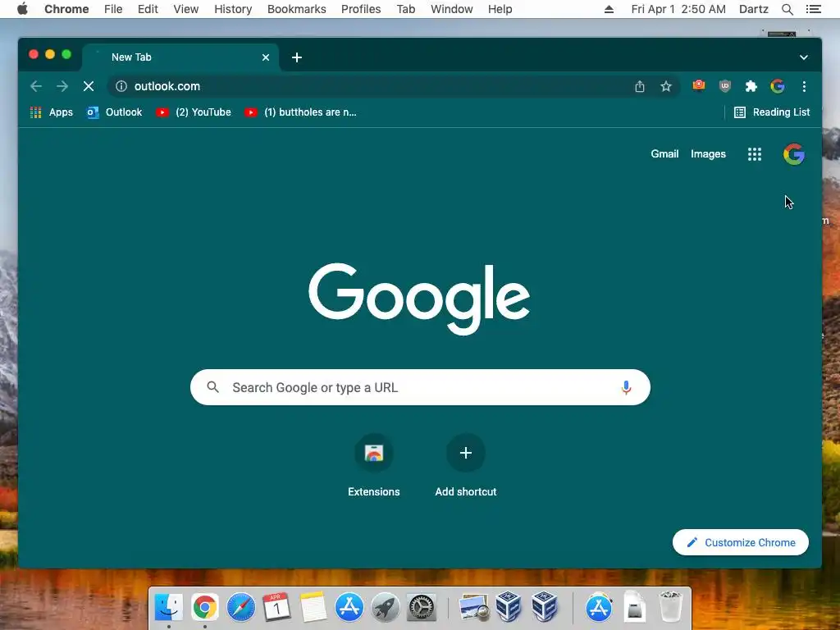This screenshot has height=630, width=840.
Task: Open the Gmail link
Action: click(x=664, y=153)
